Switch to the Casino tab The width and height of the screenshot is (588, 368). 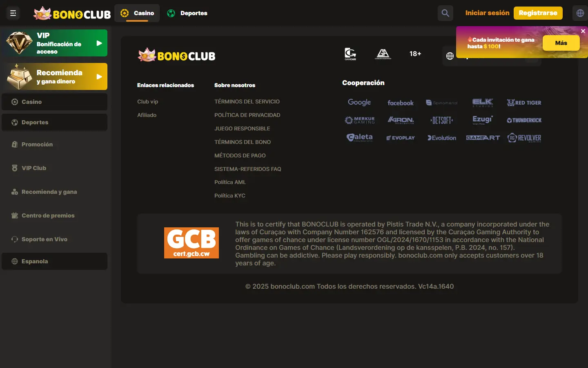point(137,13)
